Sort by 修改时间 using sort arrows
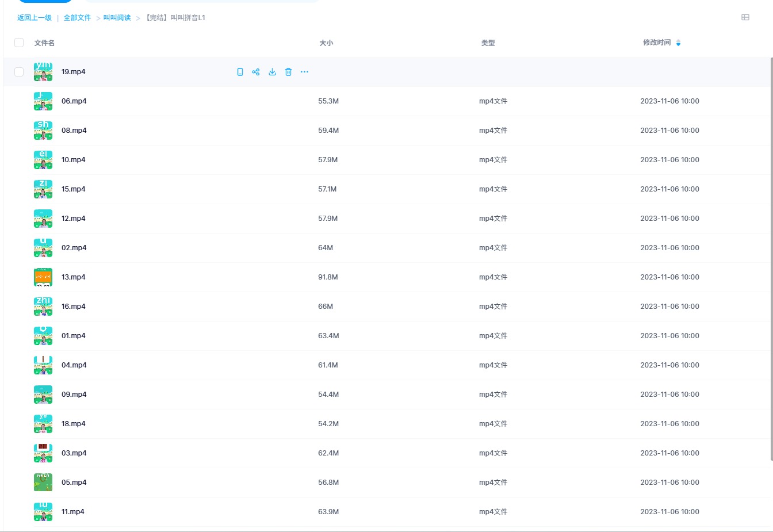The height and width of the screenshot is (532, 773). (x=678, y=43)
